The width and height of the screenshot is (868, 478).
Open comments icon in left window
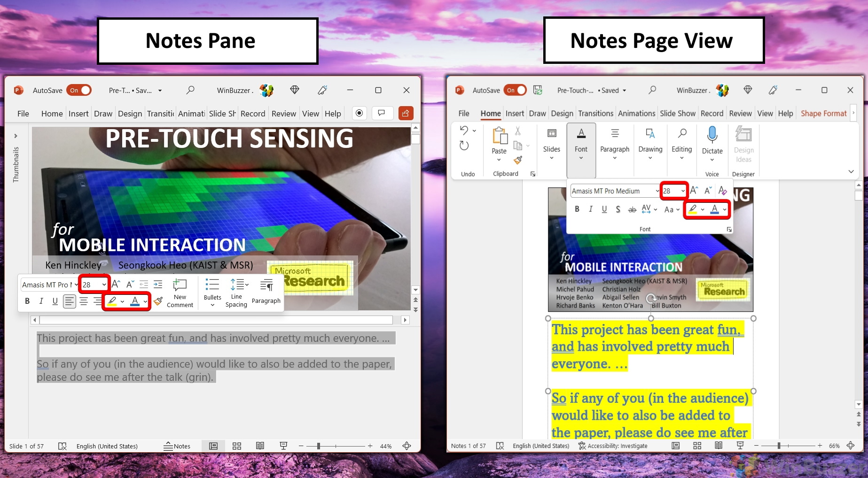pos(382,113)
